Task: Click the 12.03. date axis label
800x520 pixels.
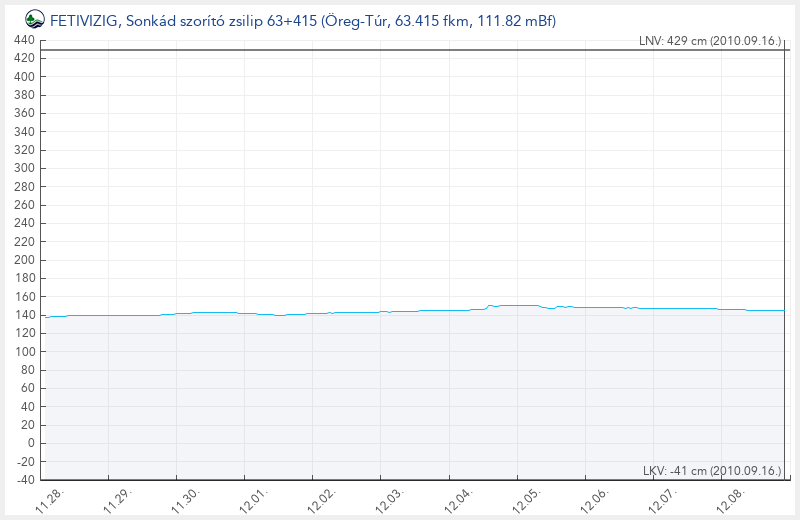Action: pyautogui.click(x=390, y=499)
